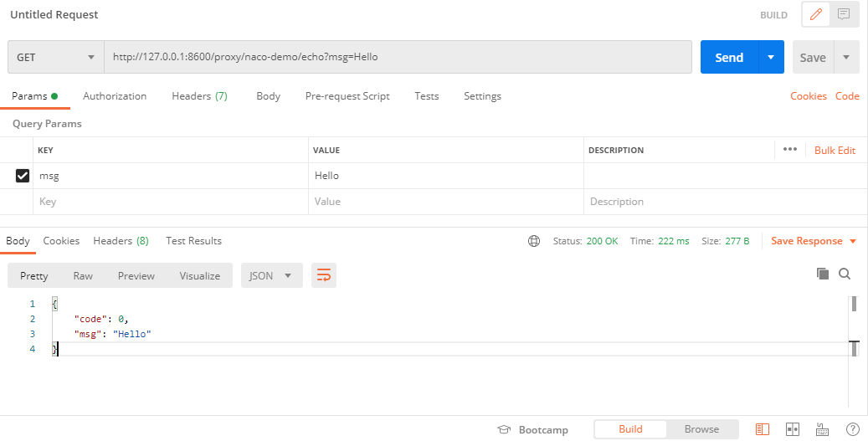Click the Time 222 ms text
Viewport: 868px width, 441px height.
[660, 241]
